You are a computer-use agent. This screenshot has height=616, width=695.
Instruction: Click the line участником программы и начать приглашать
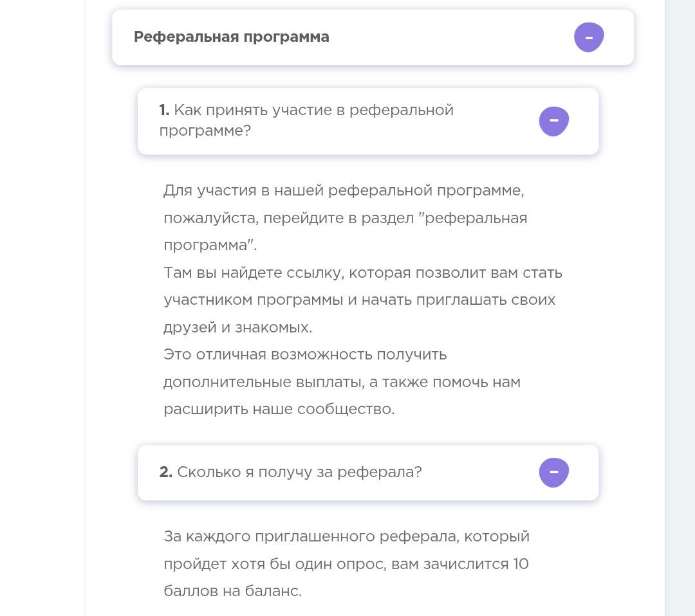(x=359, y=300)
